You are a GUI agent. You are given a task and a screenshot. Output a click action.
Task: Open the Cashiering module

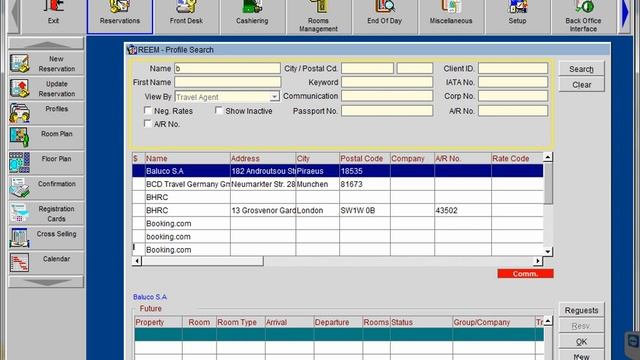252,16
